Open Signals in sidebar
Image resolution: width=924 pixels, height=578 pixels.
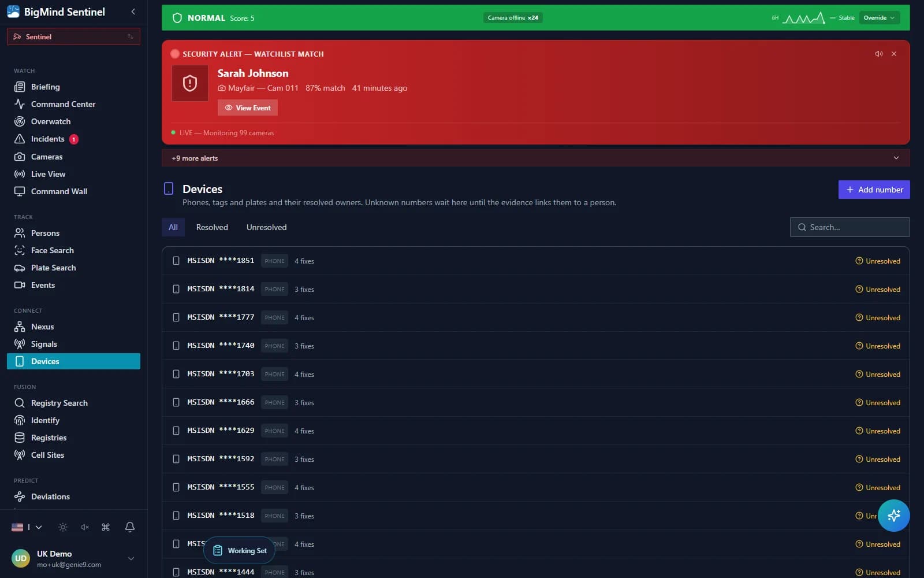click(x=73, y=344)
